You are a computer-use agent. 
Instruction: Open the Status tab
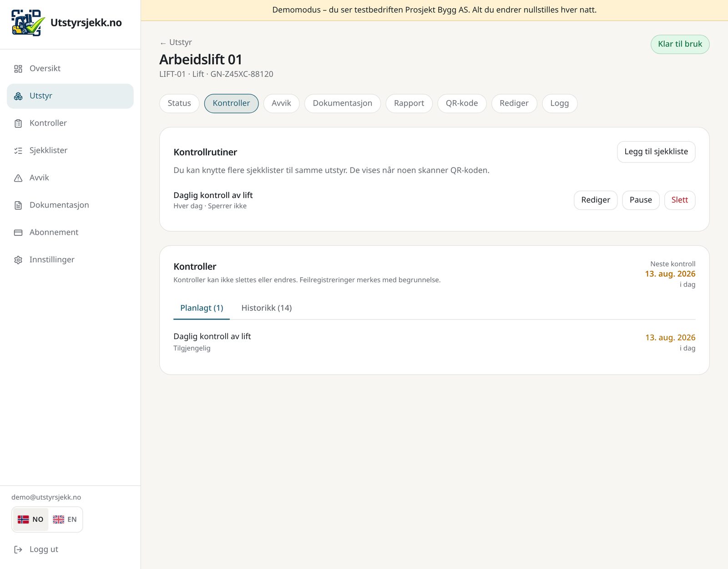coord(179,103)
